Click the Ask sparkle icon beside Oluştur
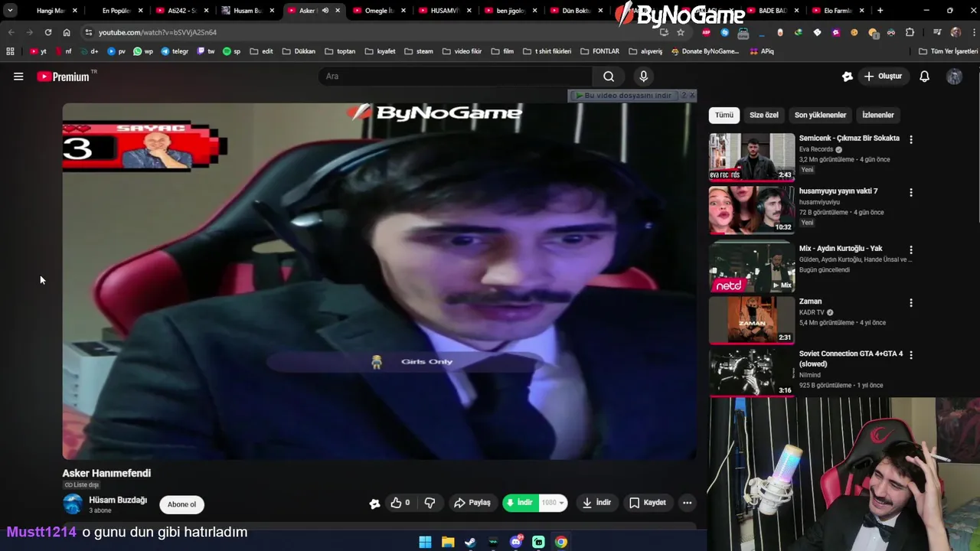This screenshot has height=551, width=980. (847, 77)
